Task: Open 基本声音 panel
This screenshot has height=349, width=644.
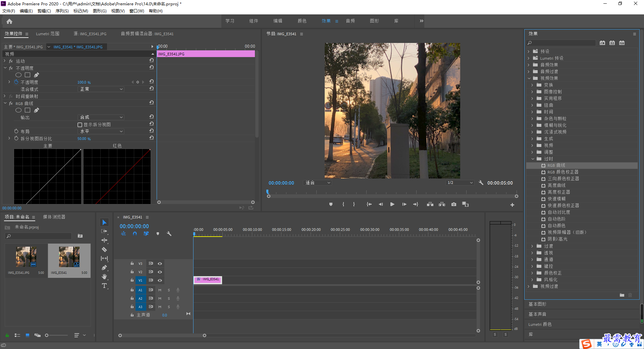Action: (x=537, y=314)
